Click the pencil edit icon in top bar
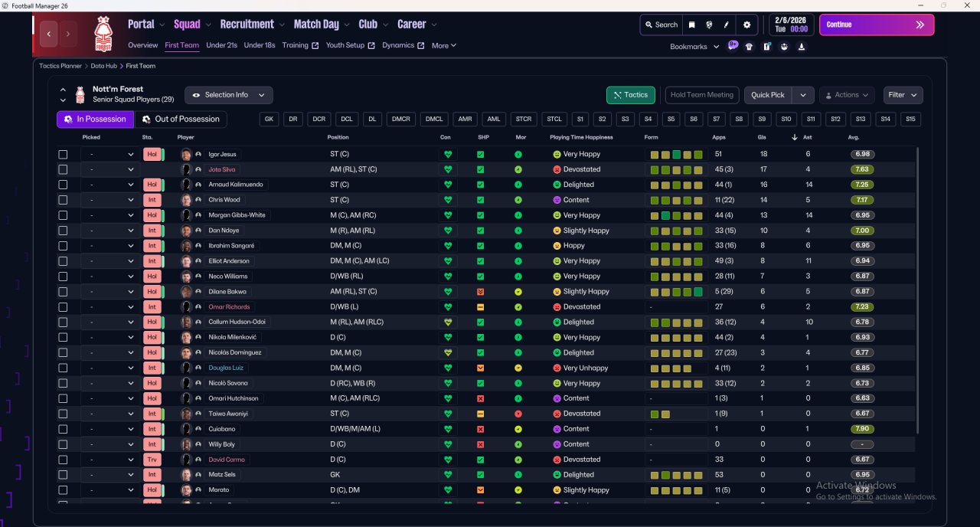980x527 pixels. (727, 25)
